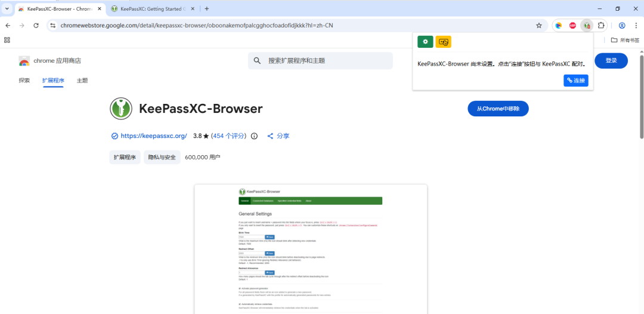Open the General Settings screenshot preview
The image size is (644, 314).
[x=311, y=249]
